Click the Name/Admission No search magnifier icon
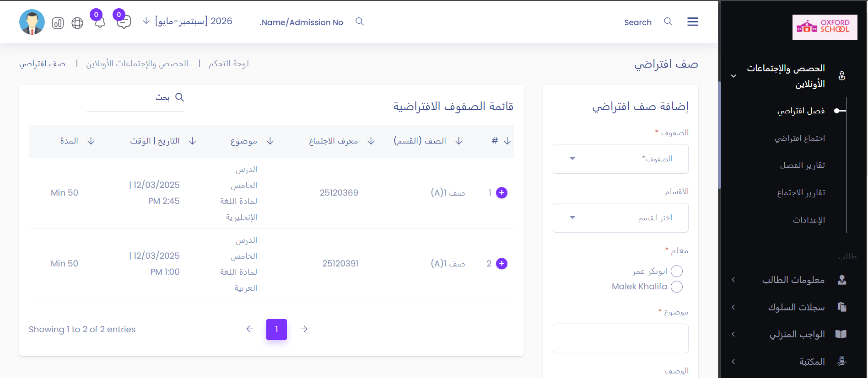Image resolution: width=868 pixels, height=378 pixels. pyautogui.click(x=360, y=21)
